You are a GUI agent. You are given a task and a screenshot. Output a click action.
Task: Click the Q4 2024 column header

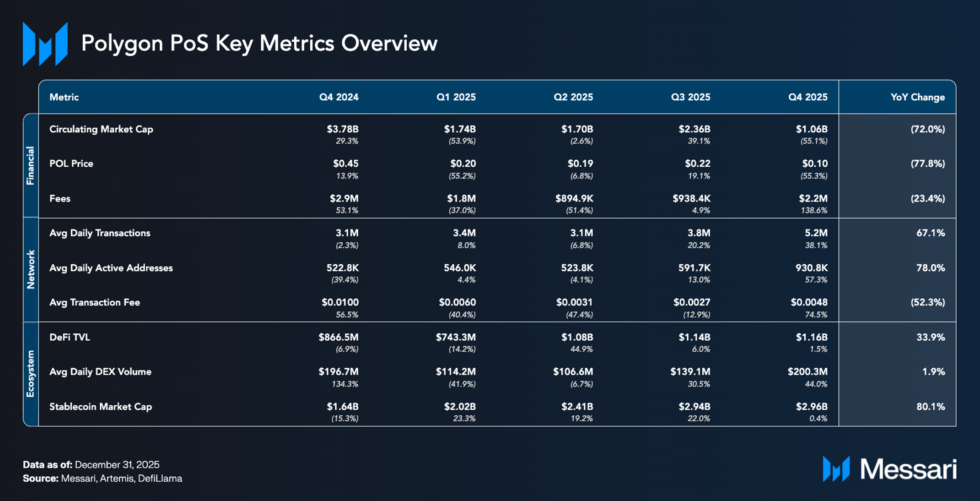(339, 97)
